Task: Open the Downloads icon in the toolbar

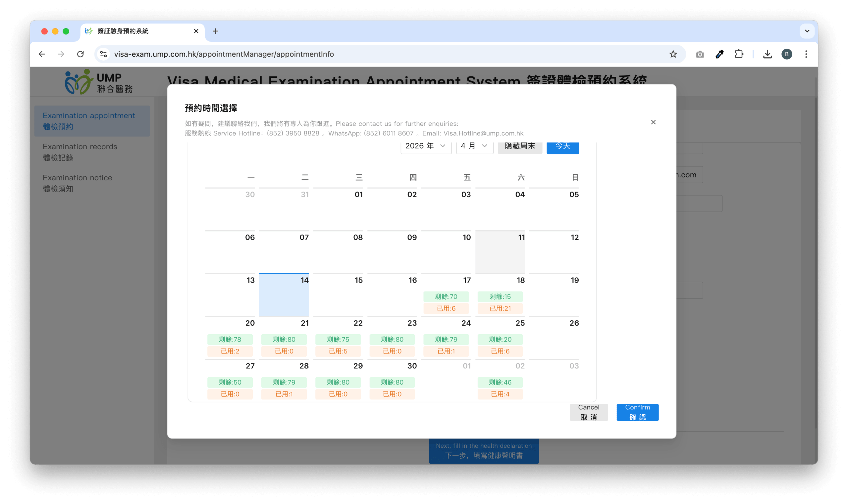Action: pyautogui.click(x=767, y=54)
